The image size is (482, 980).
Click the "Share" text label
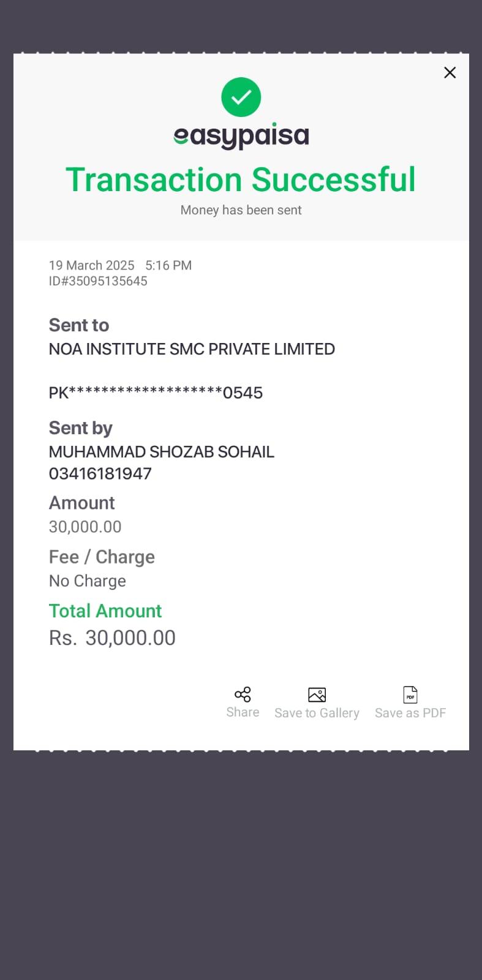coord(243,712)
